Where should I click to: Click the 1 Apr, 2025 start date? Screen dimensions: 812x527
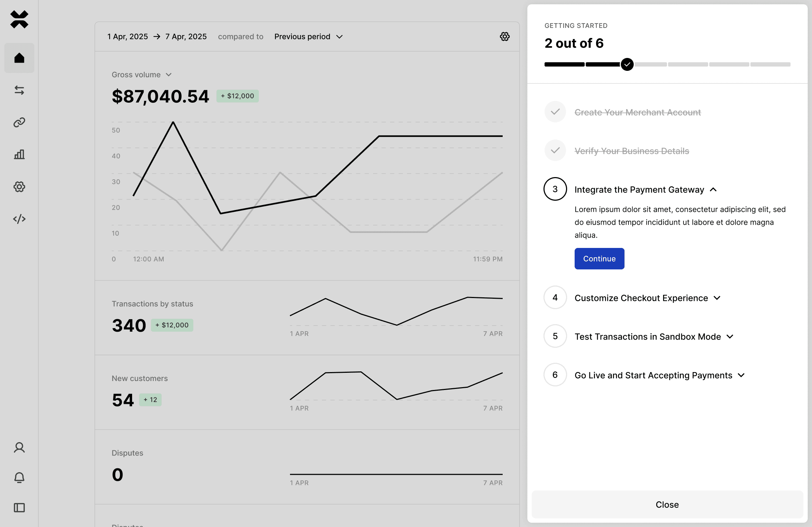tap(128, 36)
